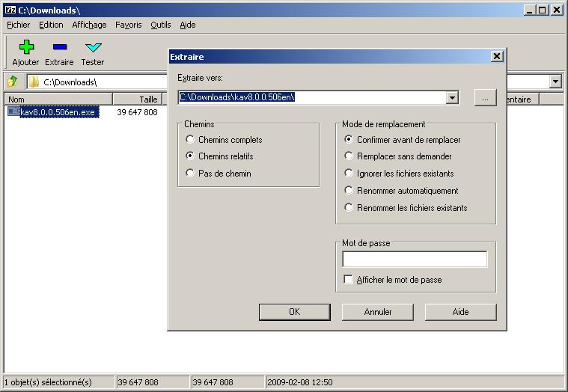Sort by Taille column header

click(x=137, y=99)
